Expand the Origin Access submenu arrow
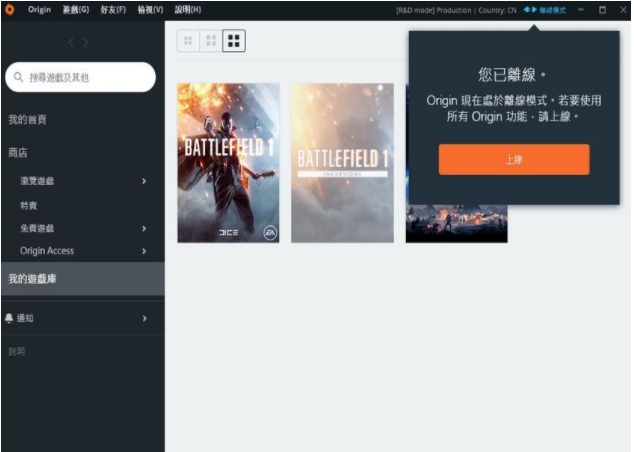This screenshot has height=452, width=634. [144, 251]
